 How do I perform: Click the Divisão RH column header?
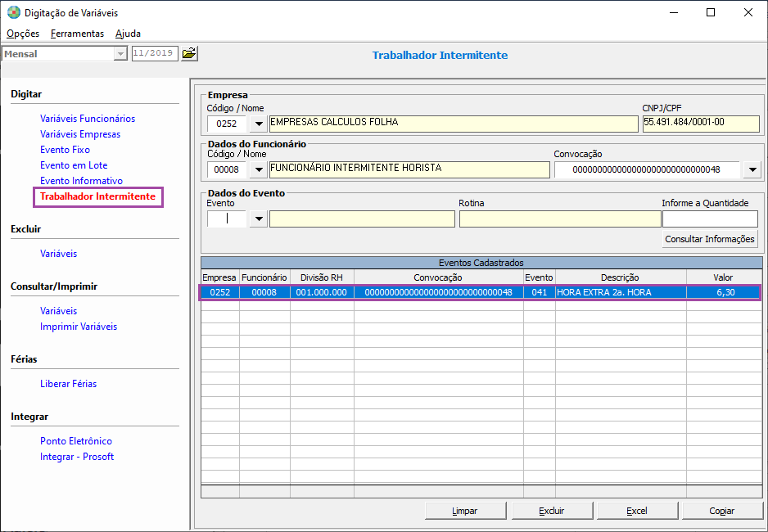tap(322, 277)
